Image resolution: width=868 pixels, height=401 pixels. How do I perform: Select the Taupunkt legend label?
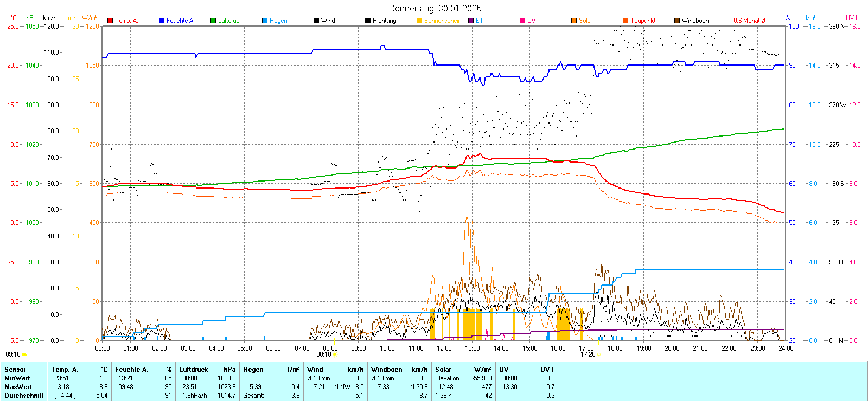click(643, 21)
